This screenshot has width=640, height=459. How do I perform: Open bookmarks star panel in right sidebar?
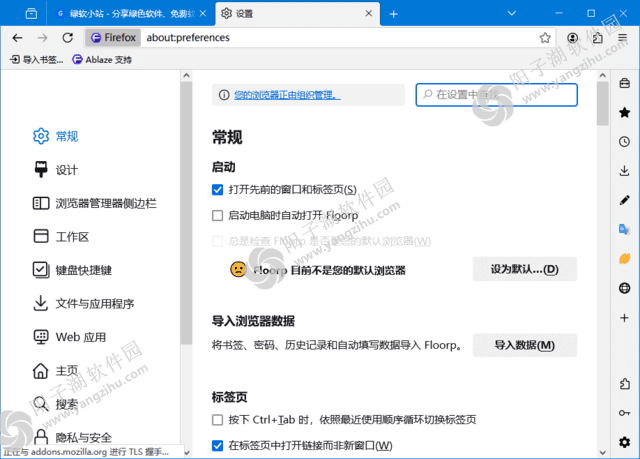(x=624, y=112)
